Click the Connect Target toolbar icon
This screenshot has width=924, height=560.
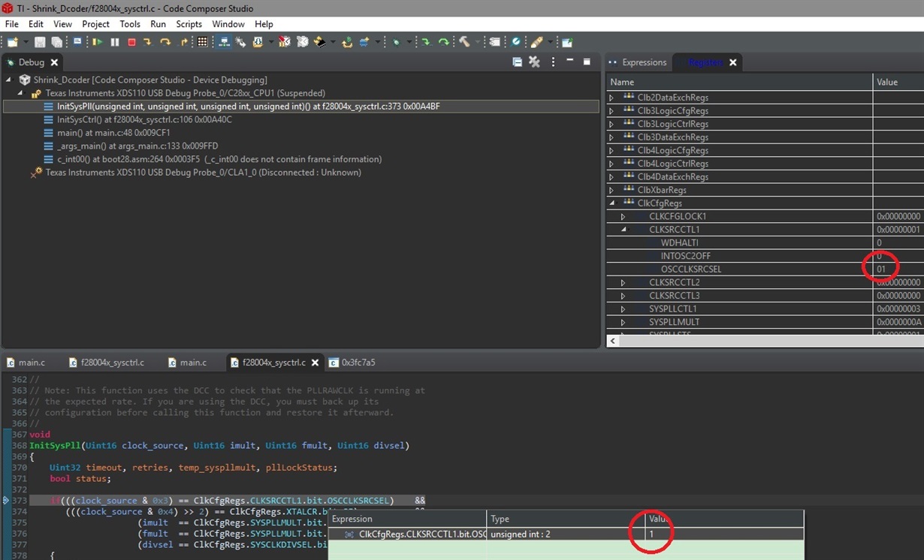[x=222, y=42]
